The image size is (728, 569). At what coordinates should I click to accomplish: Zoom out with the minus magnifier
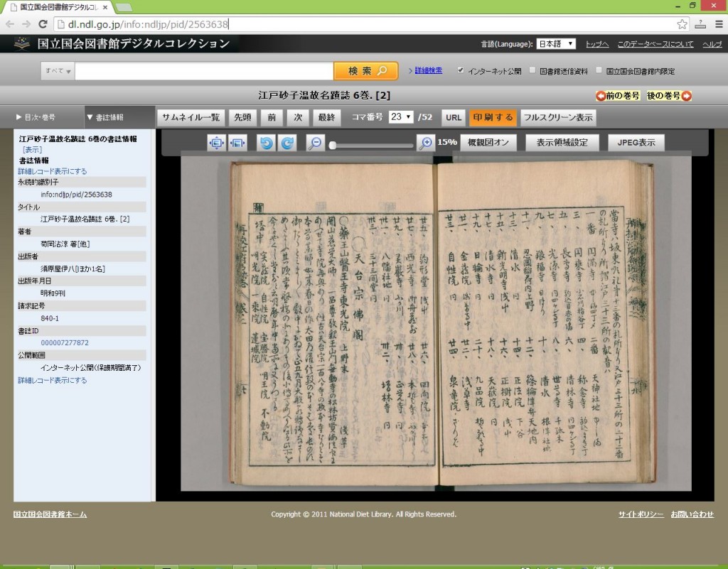pyautogui.click(x=316, y=143)
